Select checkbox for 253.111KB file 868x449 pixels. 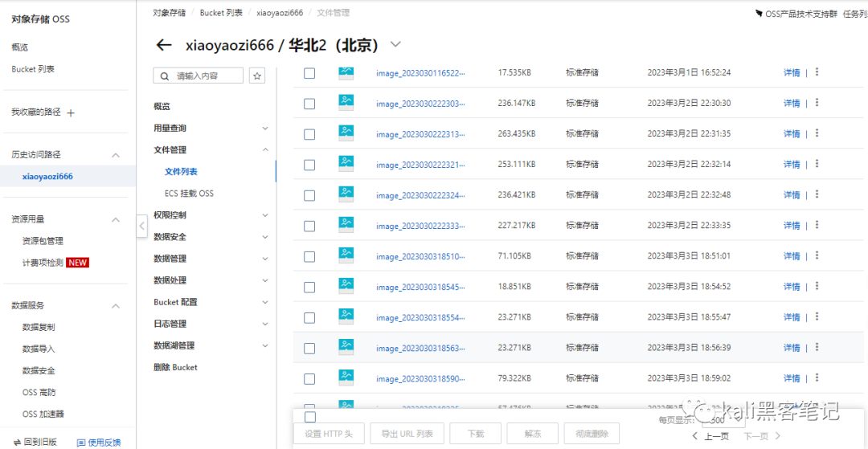click(309, 165)
